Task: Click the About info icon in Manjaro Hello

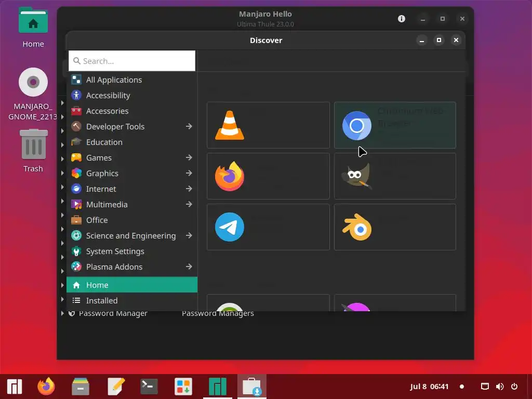Action: (x=402, y=19)
